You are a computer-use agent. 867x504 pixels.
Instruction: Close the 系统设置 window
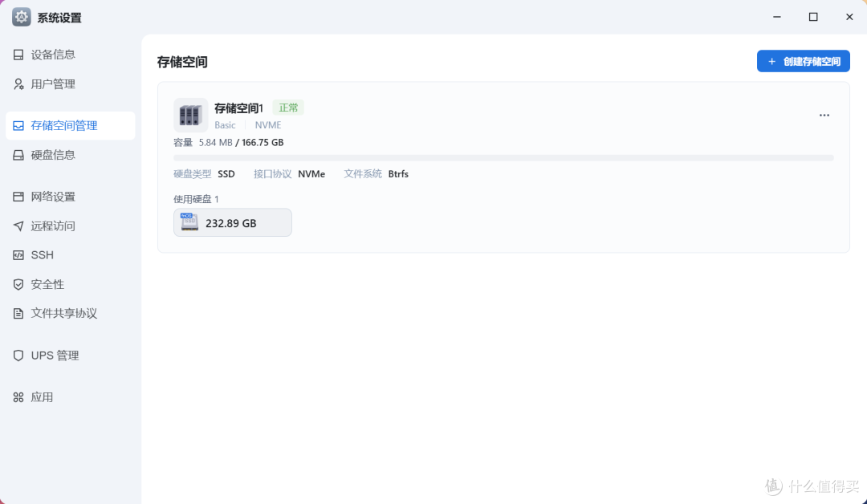(849, 17)
